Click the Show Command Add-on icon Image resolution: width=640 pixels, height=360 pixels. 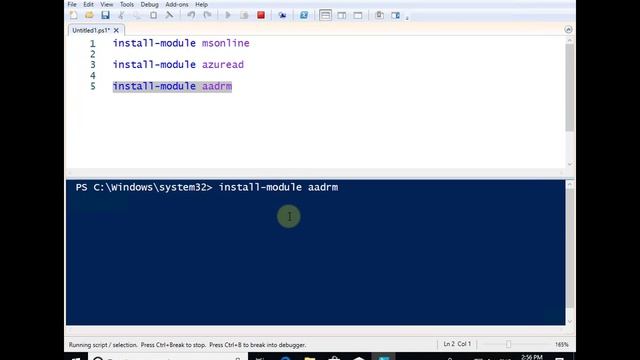[x=396, y=16]
